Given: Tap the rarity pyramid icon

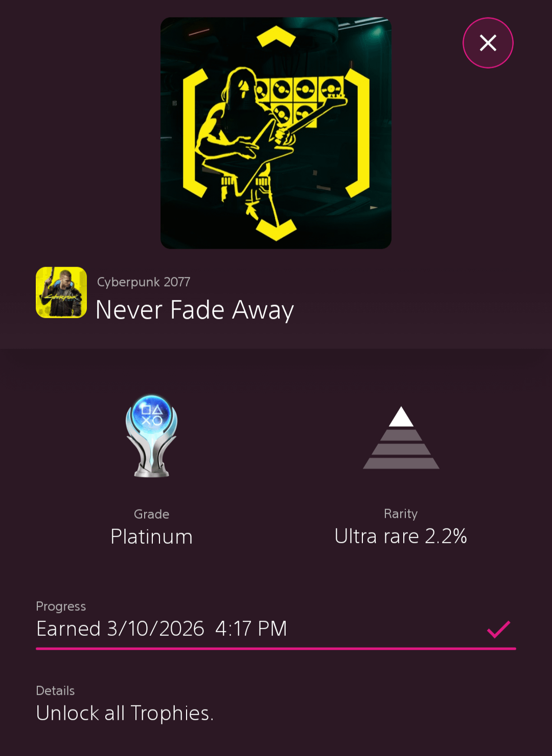Looking at the screenshot, I should 401,438.
